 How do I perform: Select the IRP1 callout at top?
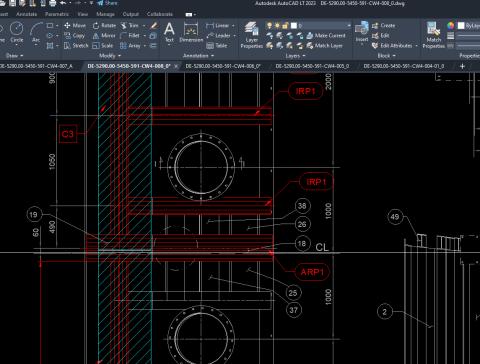pyautogui.click(x=305, y=91)
